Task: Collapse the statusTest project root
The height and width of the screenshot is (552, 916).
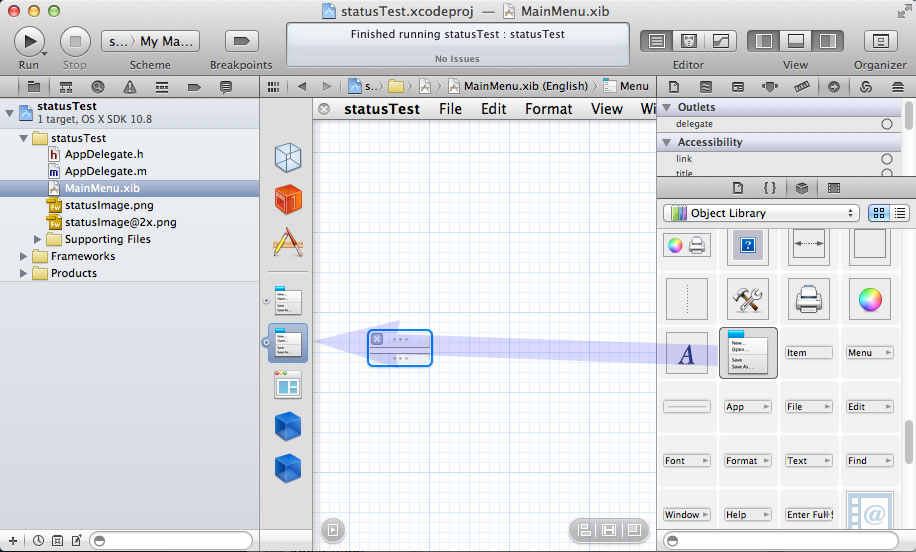Action: click(9, 113)
